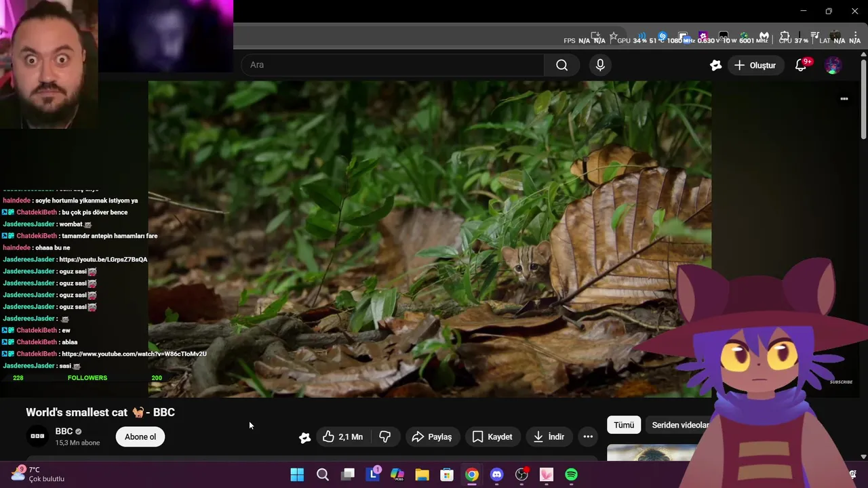Focus the Ara search field
Image resolution: width=868 pixels, height=488 pixels.
[393, 65]
